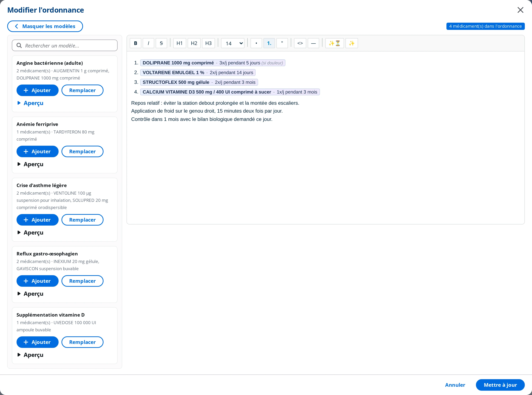Select the VOLTARENE EMULGEL 1 % medication chip
Image resolution: width=532 pixels, height=395 pixels.
pos(198,73)
